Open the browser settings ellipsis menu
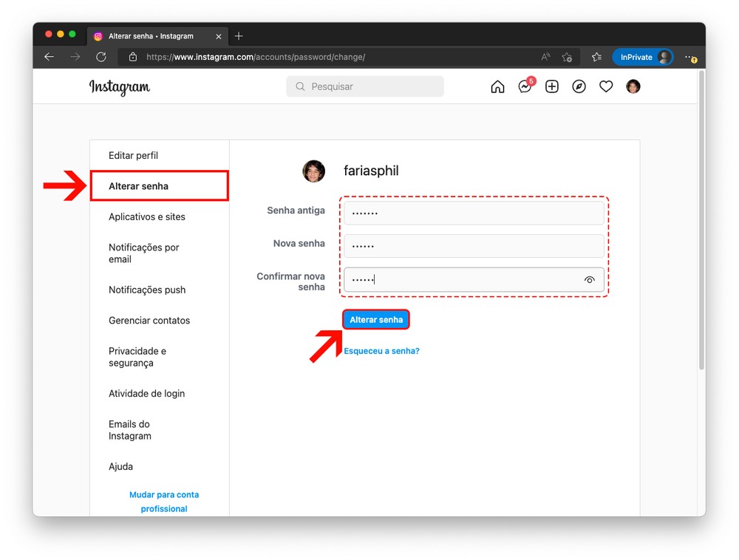 point(689,57)
